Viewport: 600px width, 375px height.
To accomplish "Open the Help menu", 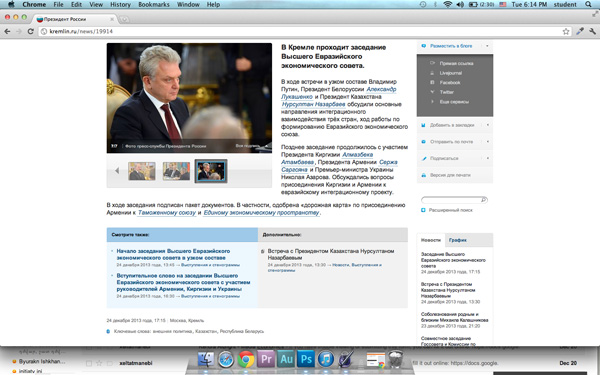I will (x=213, y=5).
